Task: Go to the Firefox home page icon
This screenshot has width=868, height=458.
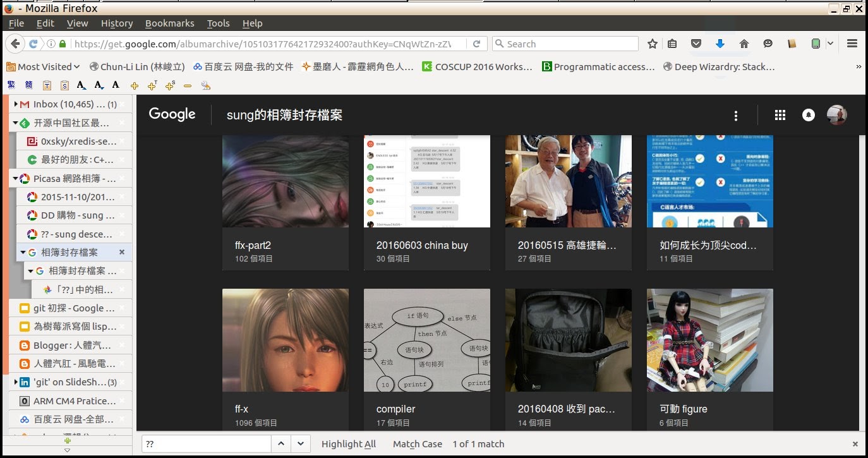Action: click(744, 44)
